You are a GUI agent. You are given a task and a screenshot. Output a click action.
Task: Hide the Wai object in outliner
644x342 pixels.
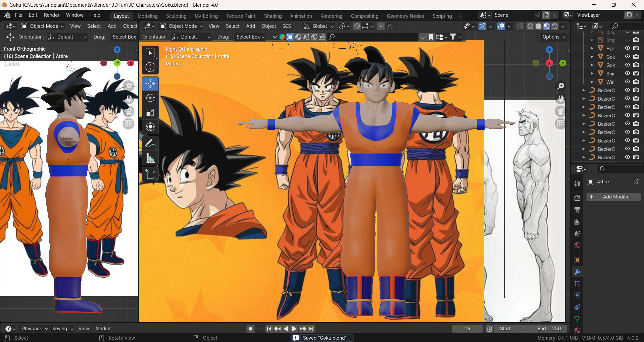tap(627, 82)
